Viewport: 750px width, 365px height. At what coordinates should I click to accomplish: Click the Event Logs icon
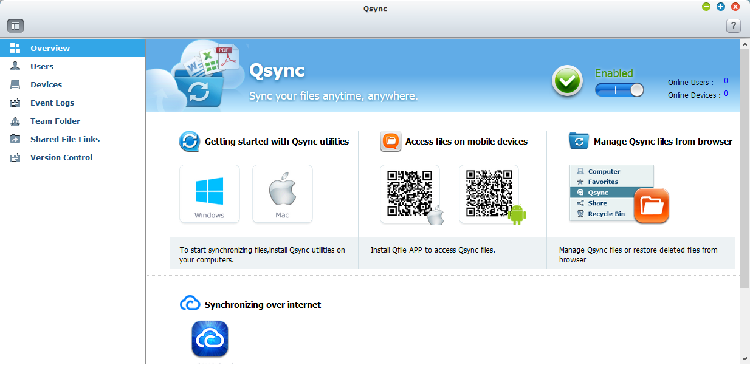point(15,103)
